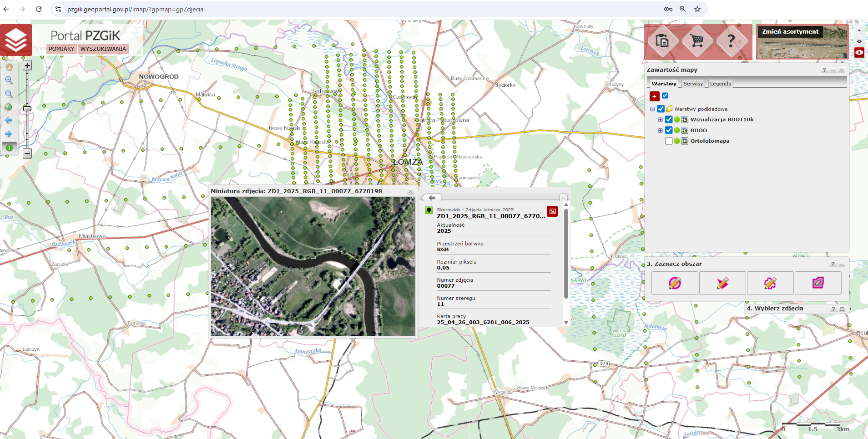The width and height of the screenshot is (868, 439).
Task: Click the globe full-extent icon
Action: click(9, 107)
